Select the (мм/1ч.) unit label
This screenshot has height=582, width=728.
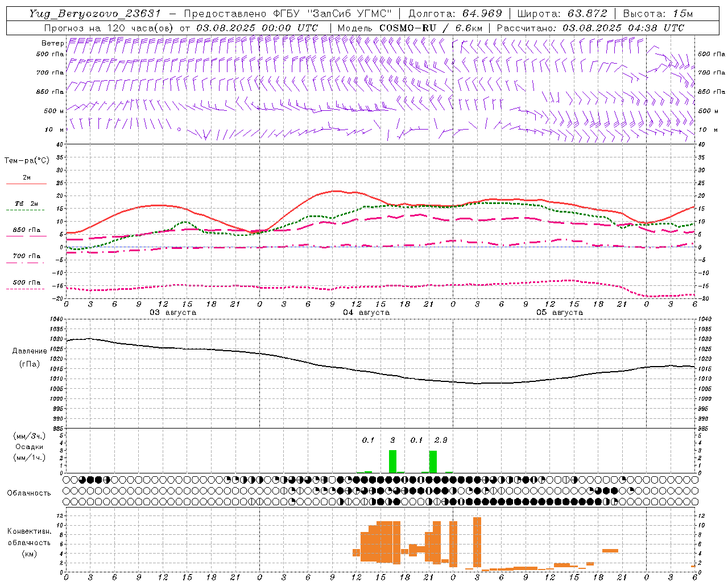(x=30, y=458)
